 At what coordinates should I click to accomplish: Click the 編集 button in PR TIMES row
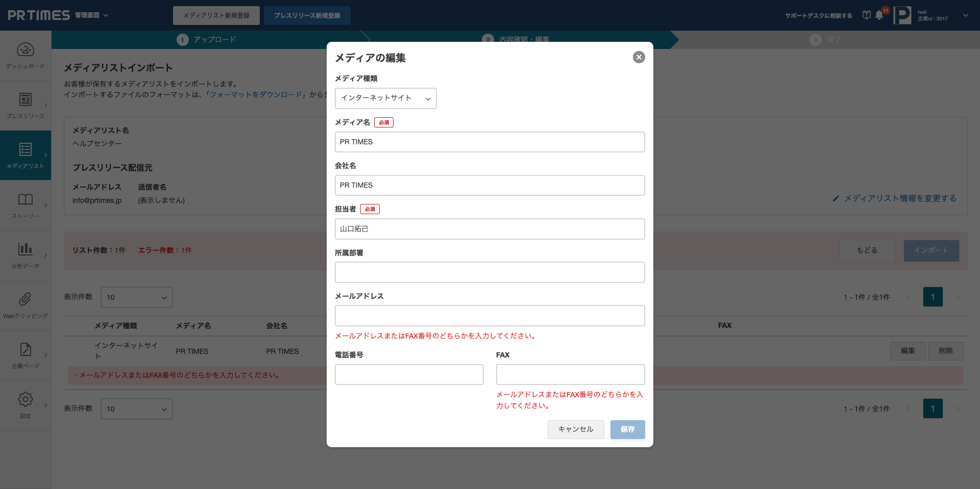point(908,351)
